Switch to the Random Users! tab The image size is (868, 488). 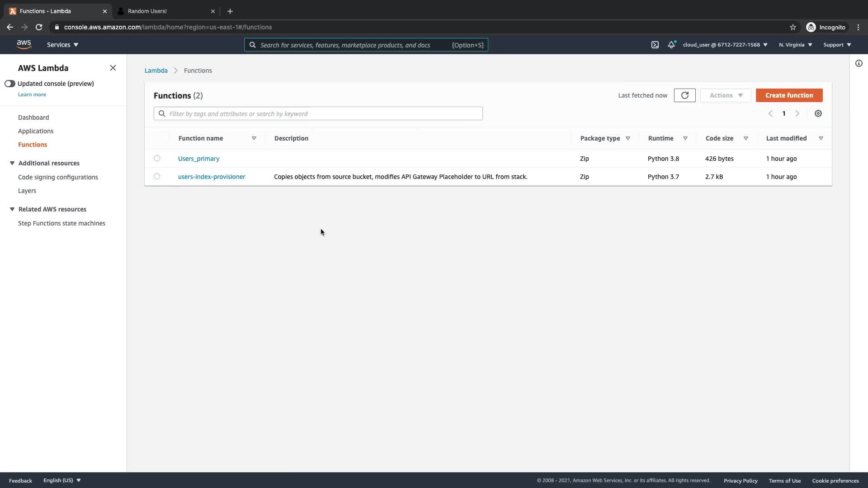pyautogui.click(x=147, y=11)
